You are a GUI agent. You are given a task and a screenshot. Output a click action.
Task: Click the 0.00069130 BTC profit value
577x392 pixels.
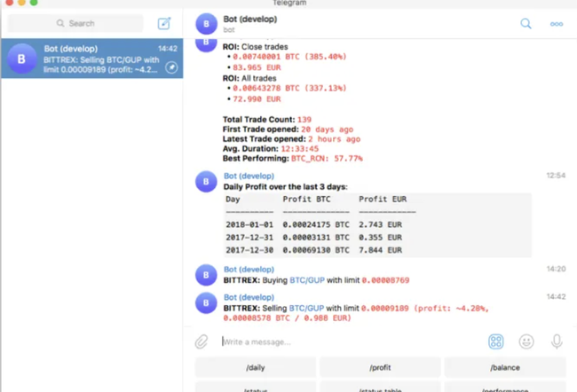pyautogui.click(x=316, y=250)
